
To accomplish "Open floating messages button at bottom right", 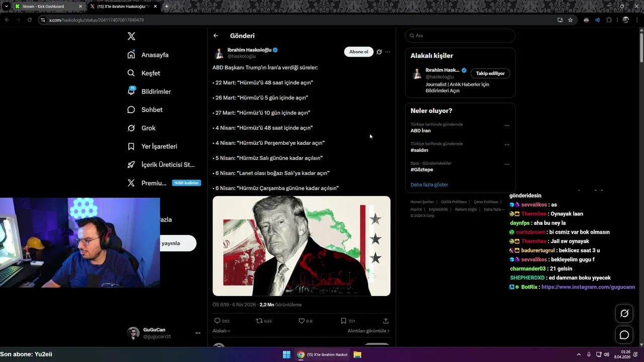I will (x=624, y=335).
